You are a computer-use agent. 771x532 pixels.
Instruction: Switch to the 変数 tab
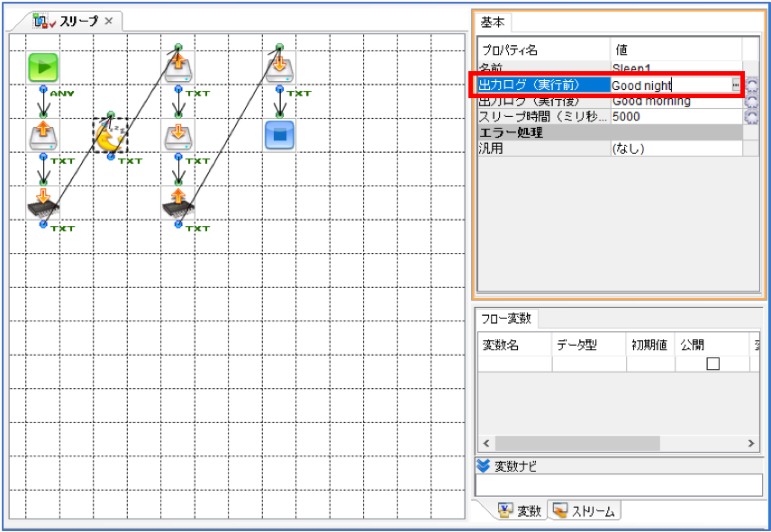click(519, 511)
